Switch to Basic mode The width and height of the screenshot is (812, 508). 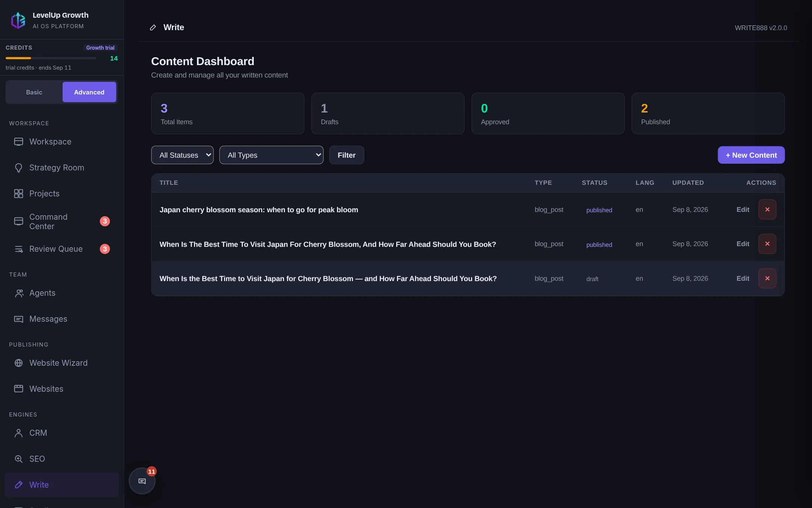[x=34, y=92]
